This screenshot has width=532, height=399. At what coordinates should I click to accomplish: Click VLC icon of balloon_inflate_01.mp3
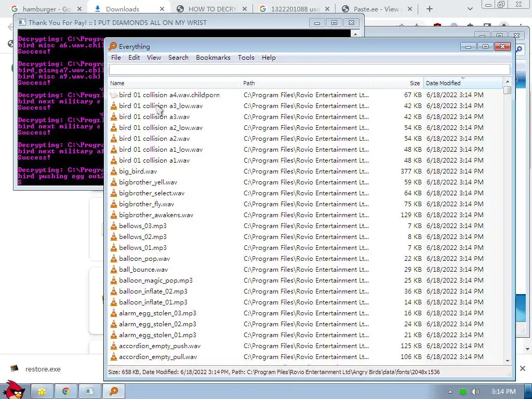[114, 302]
